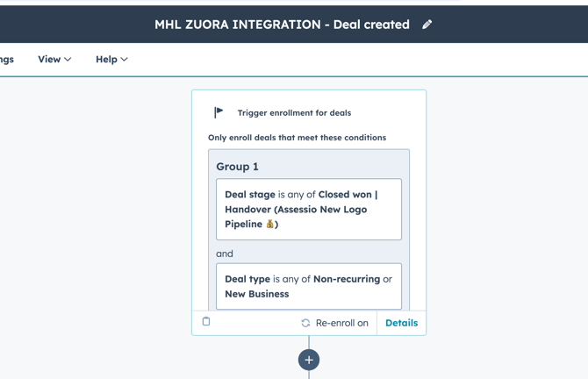
Task: Click the money bag emoji in Deal stage filter
Action: (x=269, y=225)
